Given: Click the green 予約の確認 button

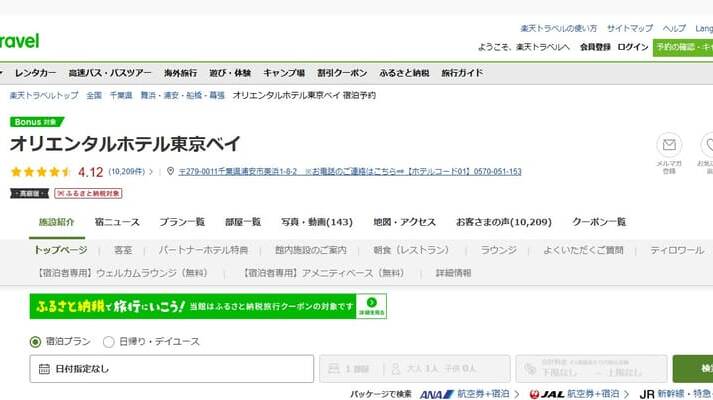Looking at the screenshot, I should click(x=683, y=47).
